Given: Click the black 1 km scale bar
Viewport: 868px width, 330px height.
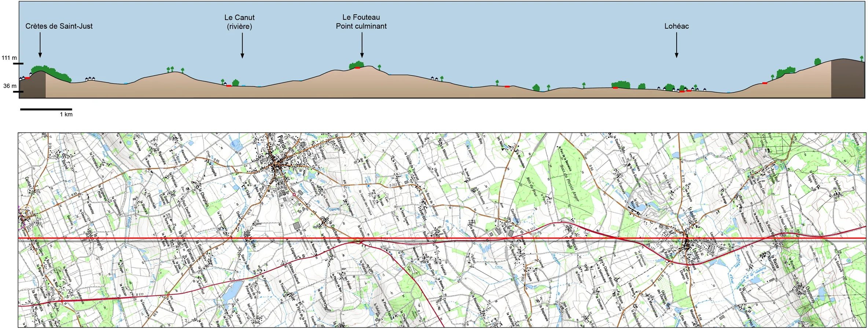Looking at the screenshot, I should point(46,109).
